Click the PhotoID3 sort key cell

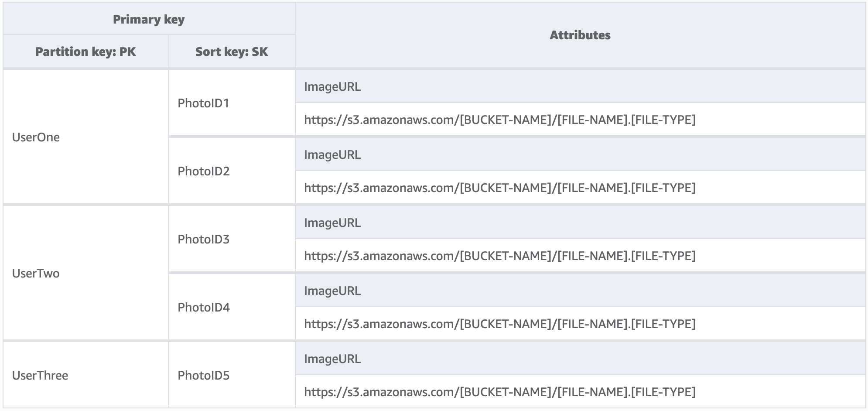pyautogui.click(x=203, y=240)
